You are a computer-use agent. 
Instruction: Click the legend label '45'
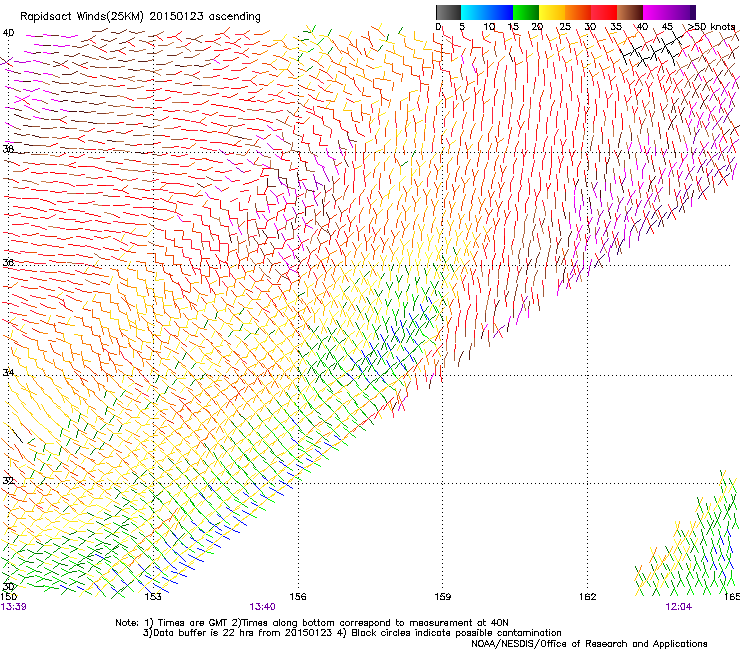(667, 27)
